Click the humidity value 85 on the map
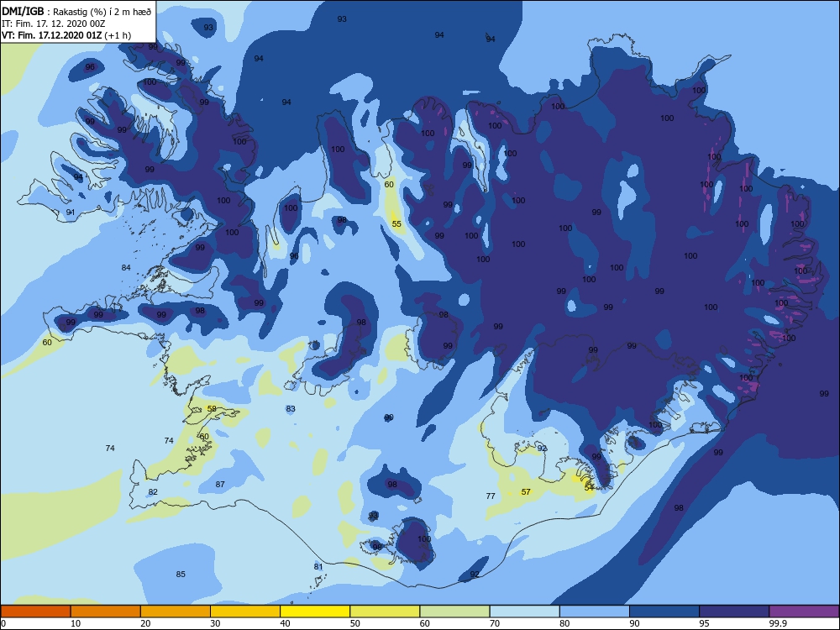Screen dimensions: 840x630 181,575
